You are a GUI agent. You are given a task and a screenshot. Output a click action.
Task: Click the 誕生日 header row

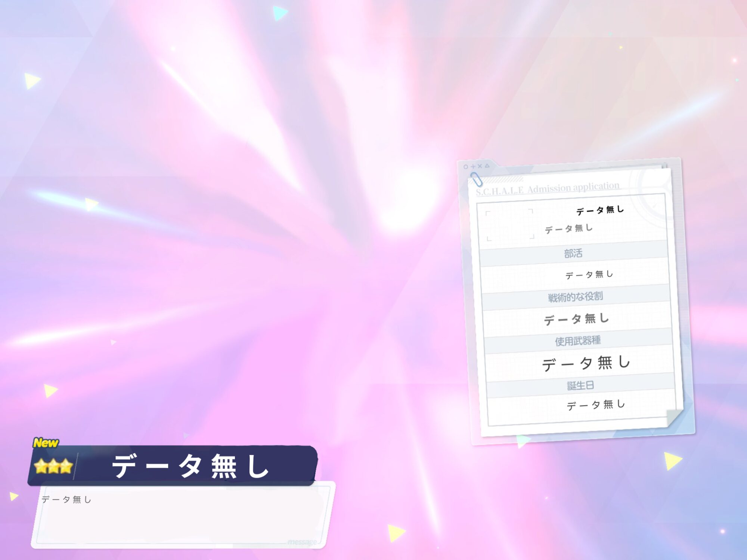pyautogui.click(x=580, y=385)
